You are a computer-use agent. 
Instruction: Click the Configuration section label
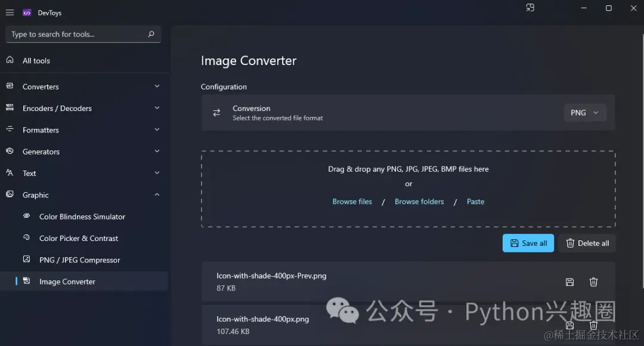pyautogui.click(x=224, y=86)
